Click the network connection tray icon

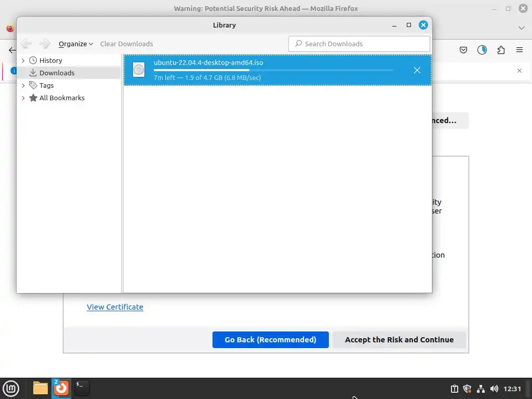click(x=481, y=389)
